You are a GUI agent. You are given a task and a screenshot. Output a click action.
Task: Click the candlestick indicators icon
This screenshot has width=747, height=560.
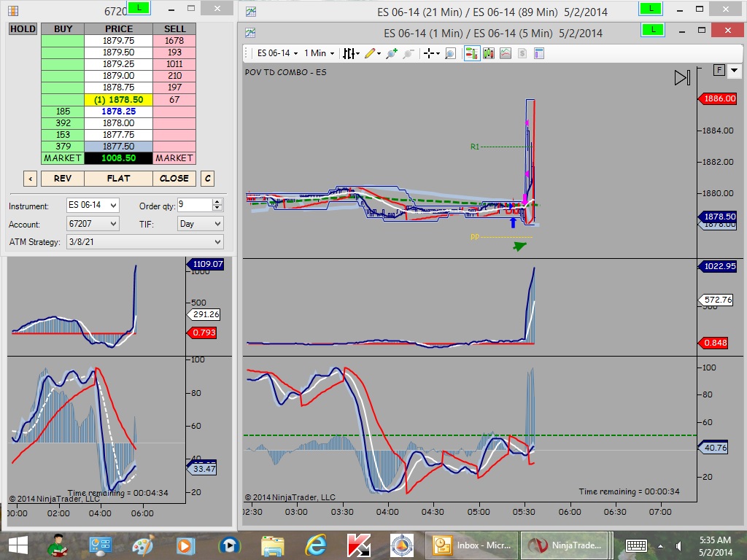(489, 53)
